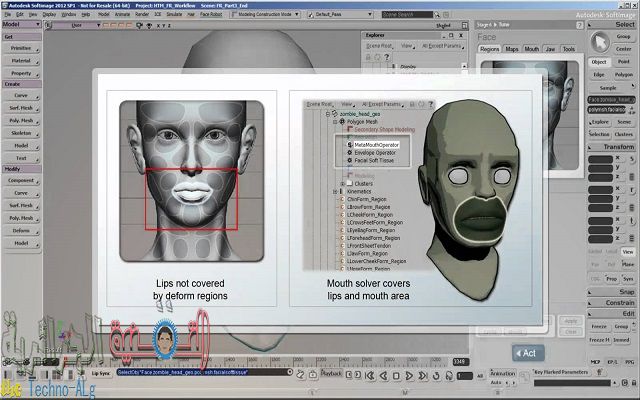Click the maximize viewport icon near Shaded

tap(464, 25)
